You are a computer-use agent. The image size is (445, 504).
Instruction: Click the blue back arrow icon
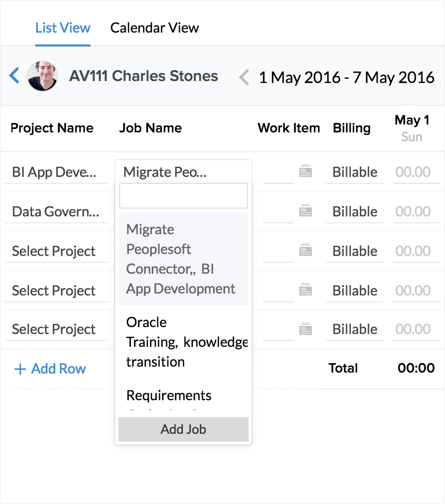[x=14, y=76]
